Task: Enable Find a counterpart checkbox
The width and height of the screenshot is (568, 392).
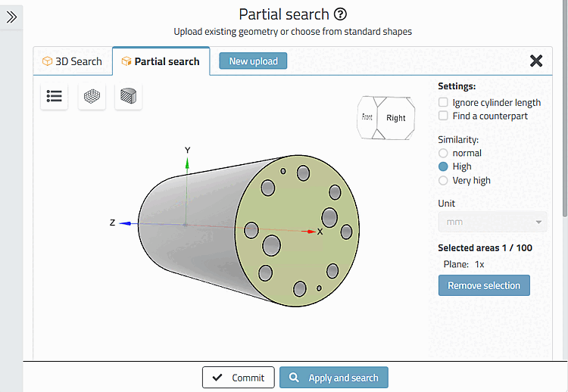Action: click(x=443, y=116)
